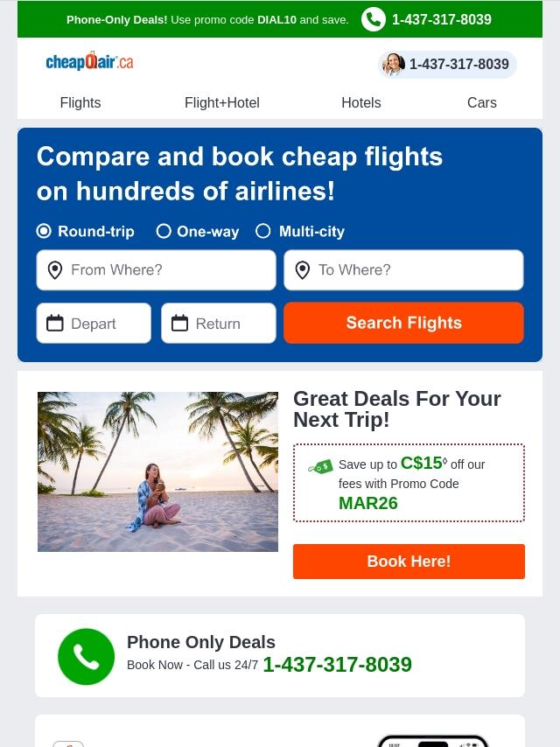Viewport: 560px width, 747px height.
Task: Switch to the Flight+Hotel tab
Action: [x=222, y=102]
